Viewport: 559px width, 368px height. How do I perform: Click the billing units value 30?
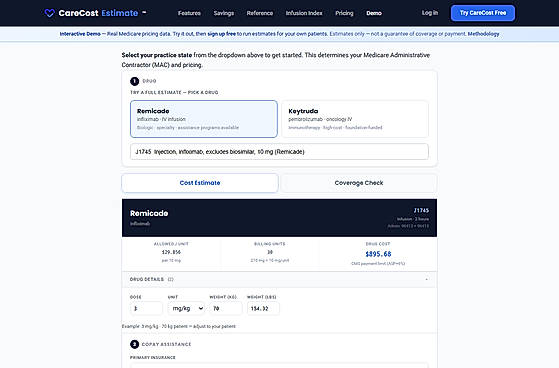click(x=270, y=252)
